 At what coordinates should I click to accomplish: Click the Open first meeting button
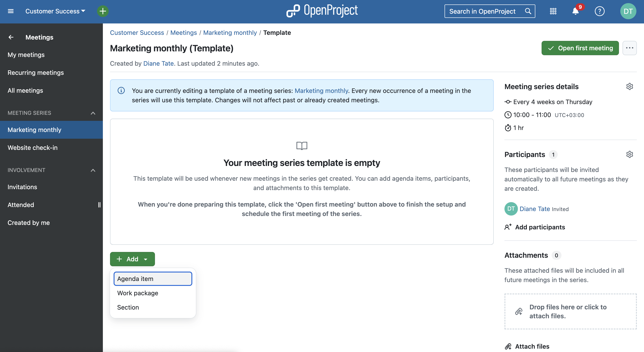[580, 48]
